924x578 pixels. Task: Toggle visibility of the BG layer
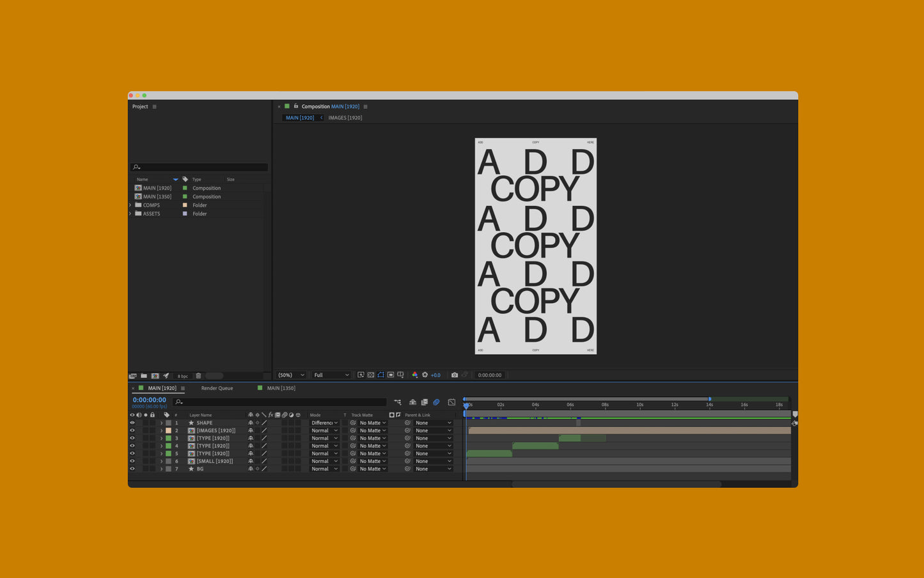pyautogui.click(x=132, y=469)
